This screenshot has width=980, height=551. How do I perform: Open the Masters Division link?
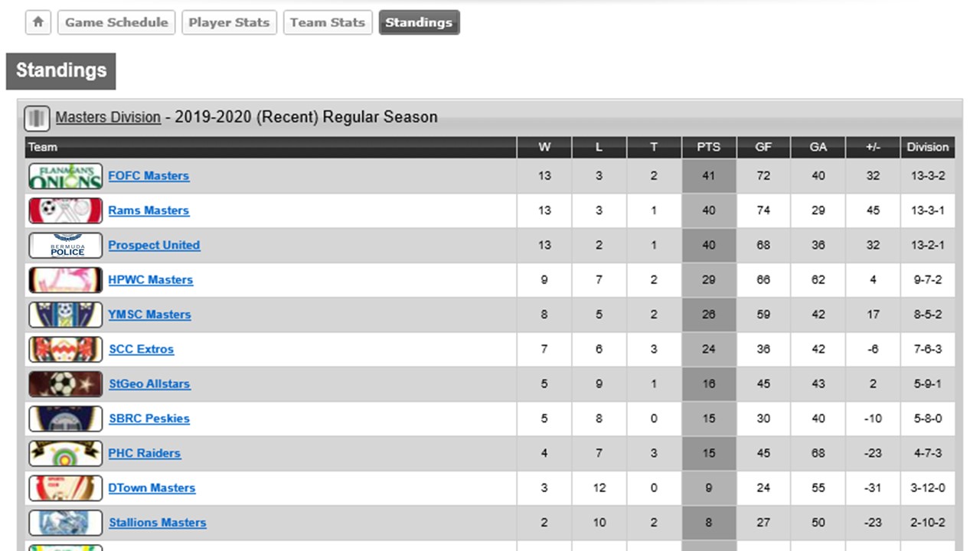point(108,118)
